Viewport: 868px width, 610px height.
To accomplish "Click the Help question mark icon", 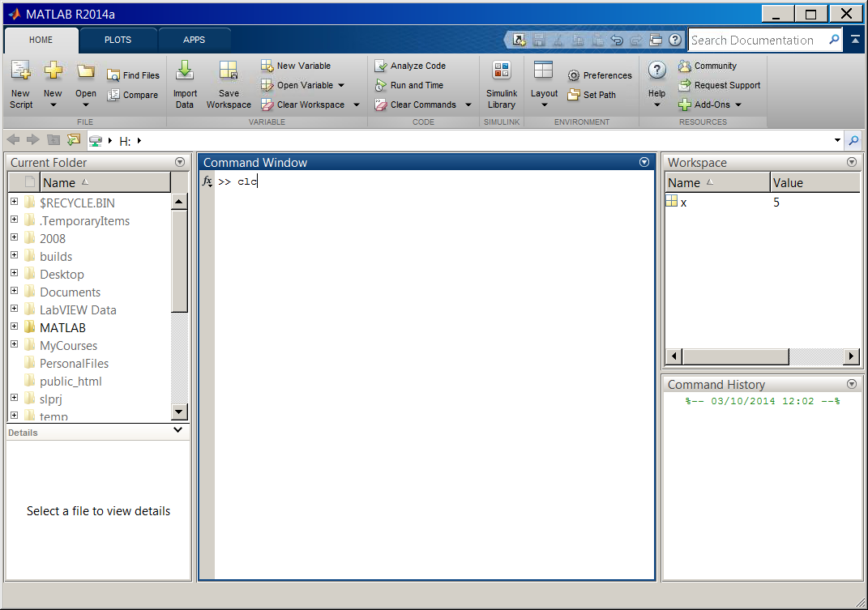I will click(656, 70).
